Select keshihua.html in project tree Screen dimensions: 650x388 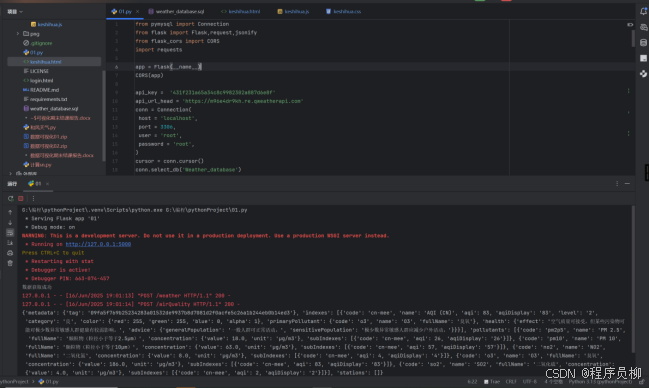click(x=54, y=62)
